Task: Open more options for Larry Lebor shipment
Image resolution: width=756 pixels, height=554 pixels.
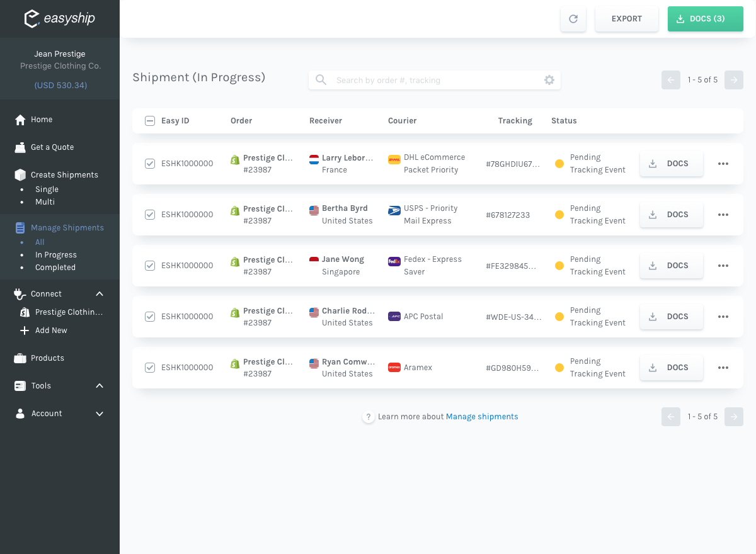Action: tap(723, 164)
